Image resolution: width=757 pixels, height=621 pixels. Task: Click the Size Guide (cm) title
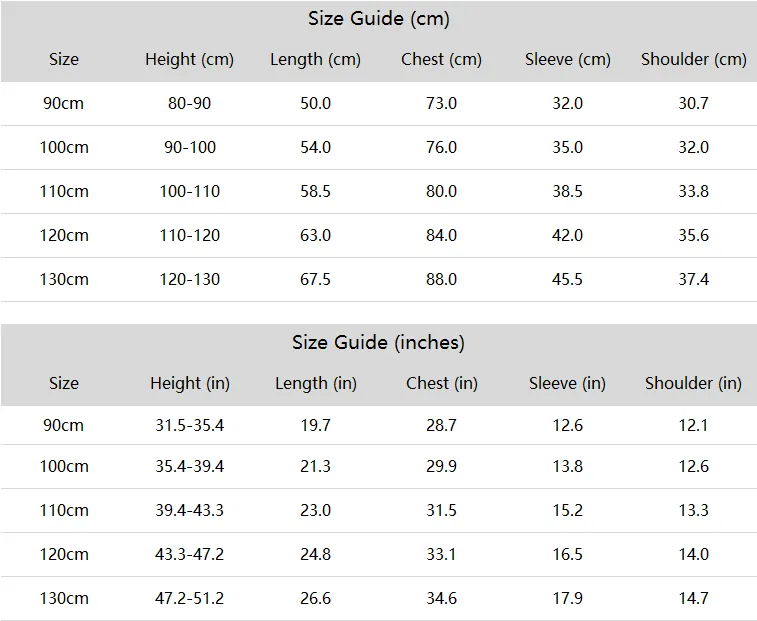click(378, 19)
